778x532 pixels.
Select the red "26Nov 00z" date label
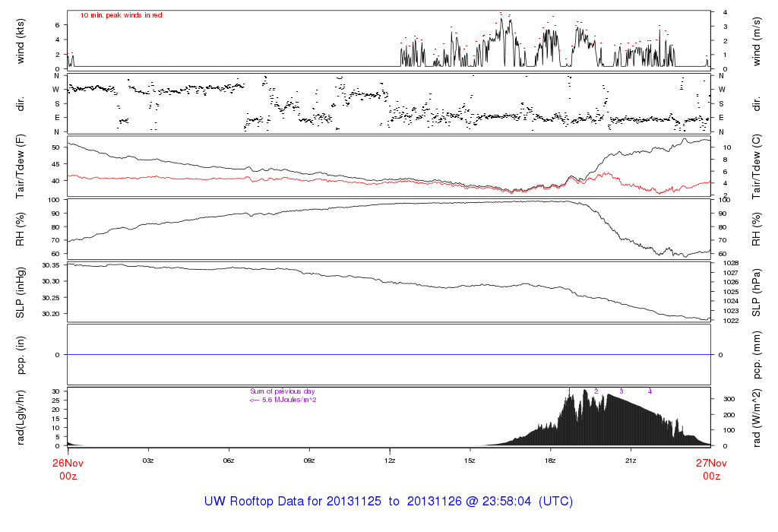pyautogui.click(x=68, y=468)
